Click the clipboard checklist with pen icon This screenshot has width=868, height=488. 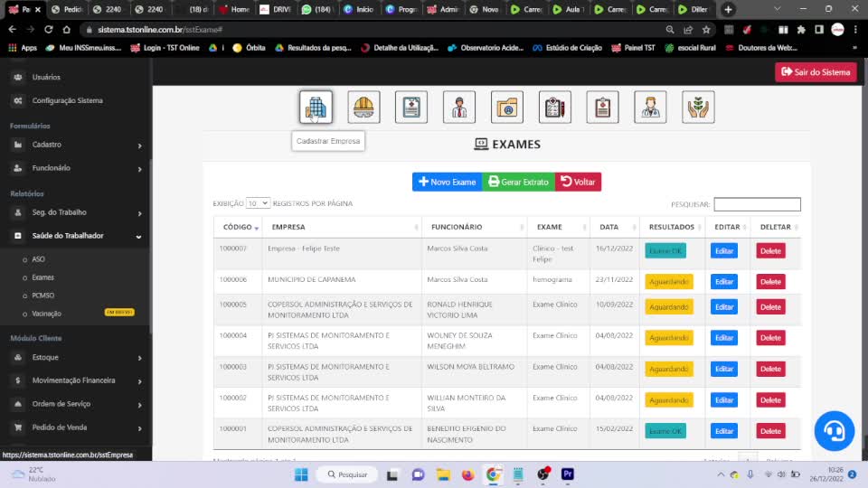tap(554, 107)
